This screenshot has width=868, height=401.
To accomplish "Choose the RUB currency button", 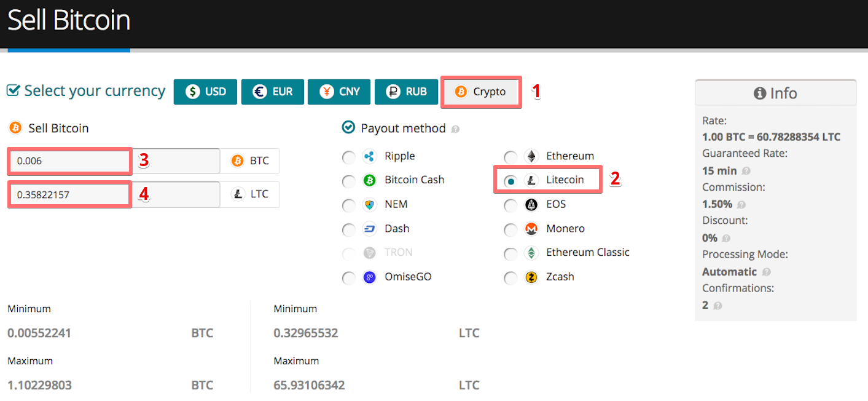I will (406, 92).
